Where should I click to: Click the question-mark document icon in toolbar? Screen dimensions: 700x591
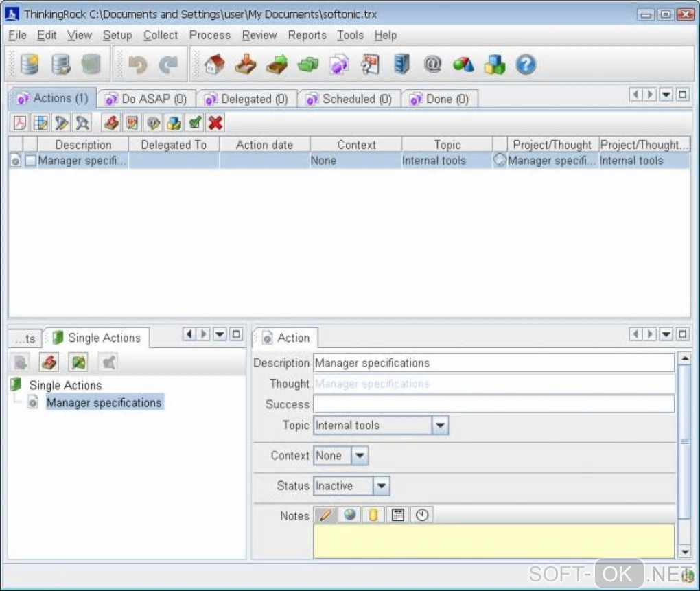(x=371, y=65)
